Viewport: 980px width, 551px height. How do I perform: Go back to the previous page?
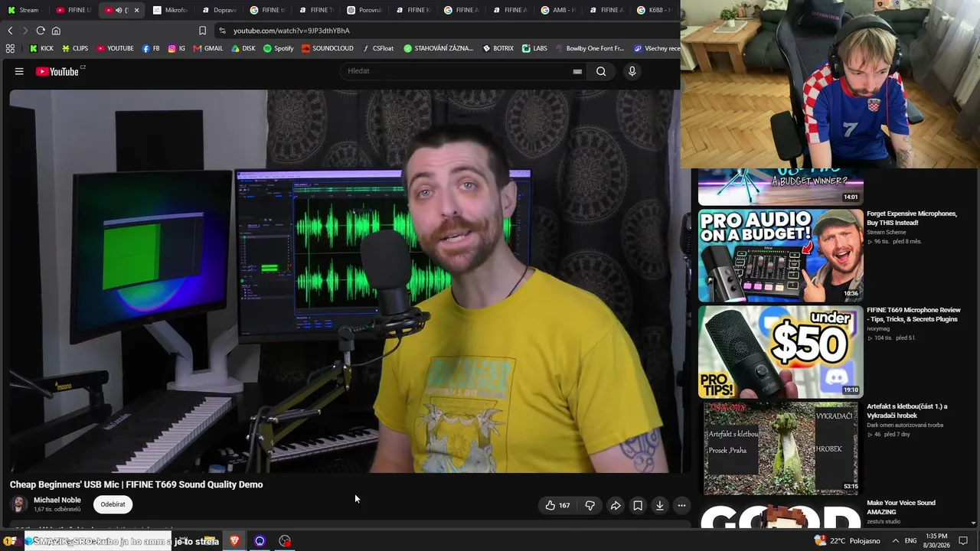(x=10, y=31)
